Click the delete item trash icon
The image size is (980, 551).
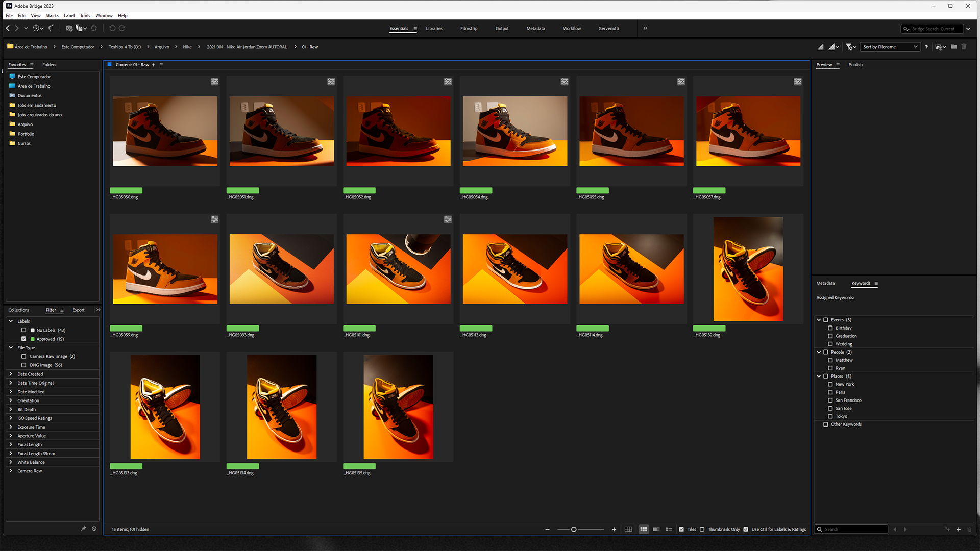click(964, 47)
